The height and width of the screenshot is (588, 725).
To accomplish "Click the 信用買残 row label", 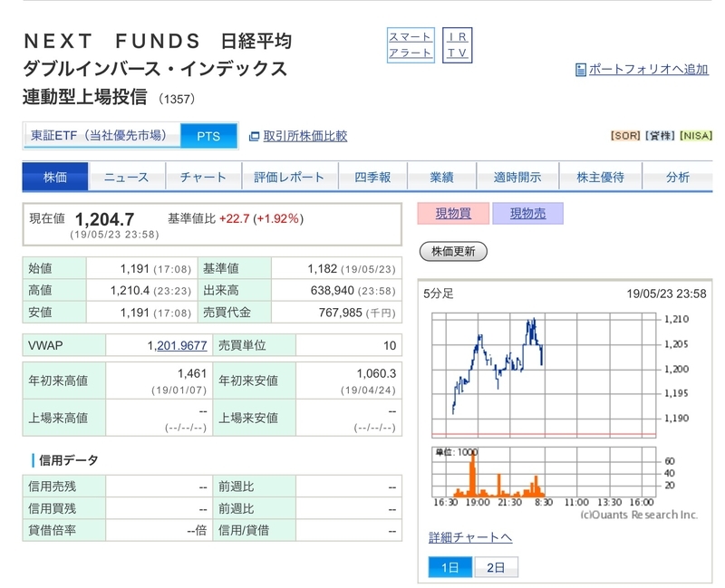I will point(52,508).
